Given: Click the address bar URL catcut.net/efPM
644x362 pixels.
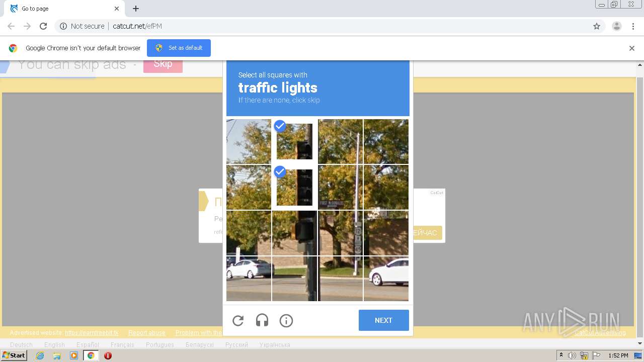Looking at the screenshot, I should pyautogui.click(x=137, y=26).
